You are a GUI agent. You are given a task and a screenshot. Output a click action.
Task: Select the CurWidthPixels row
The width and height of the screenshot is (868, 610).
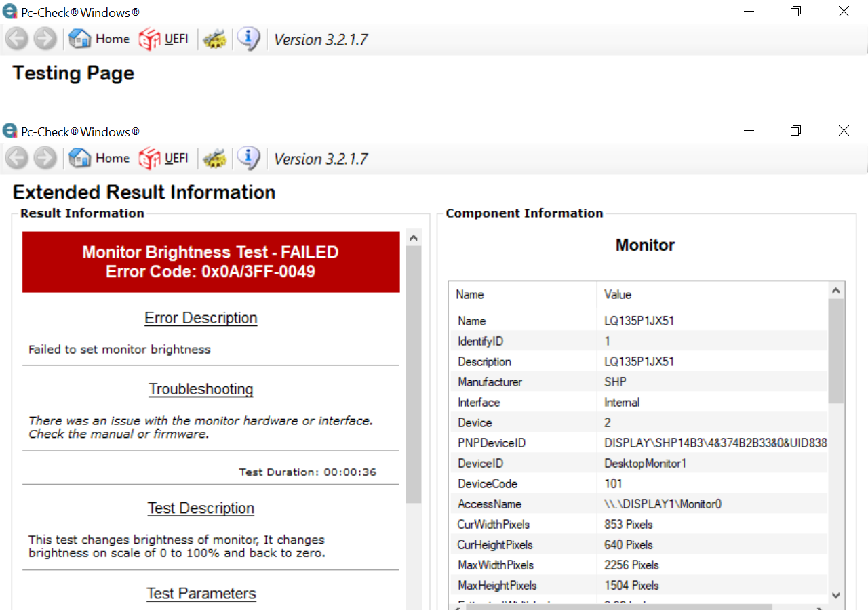tap(638, 524)
